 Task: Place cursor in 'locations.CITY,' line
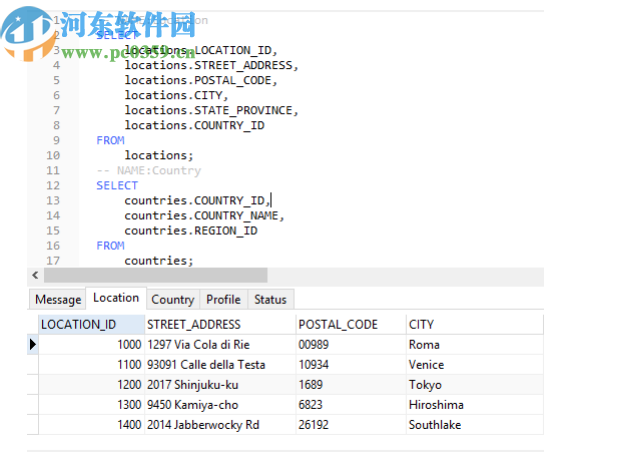176,95
